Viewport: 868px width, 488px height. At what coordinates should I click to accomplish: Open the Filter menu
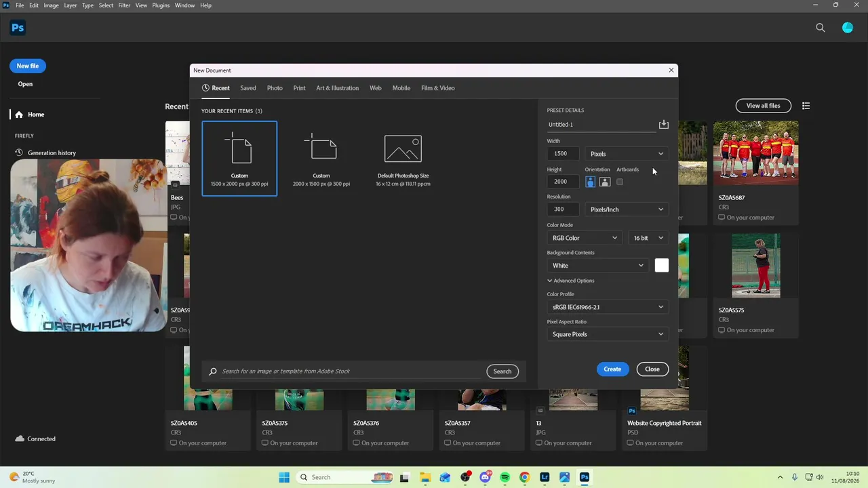click(x=124, y=5)
